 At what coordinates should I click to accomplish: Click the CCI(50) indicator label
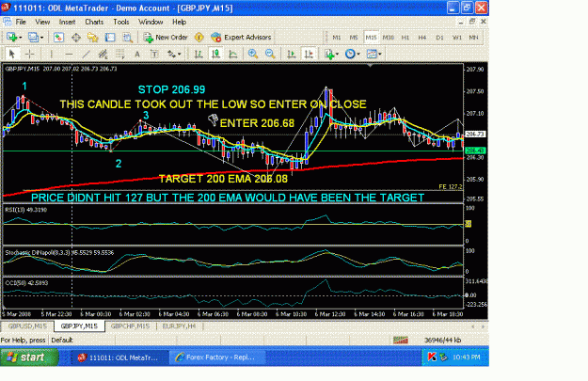click(26, 283)
